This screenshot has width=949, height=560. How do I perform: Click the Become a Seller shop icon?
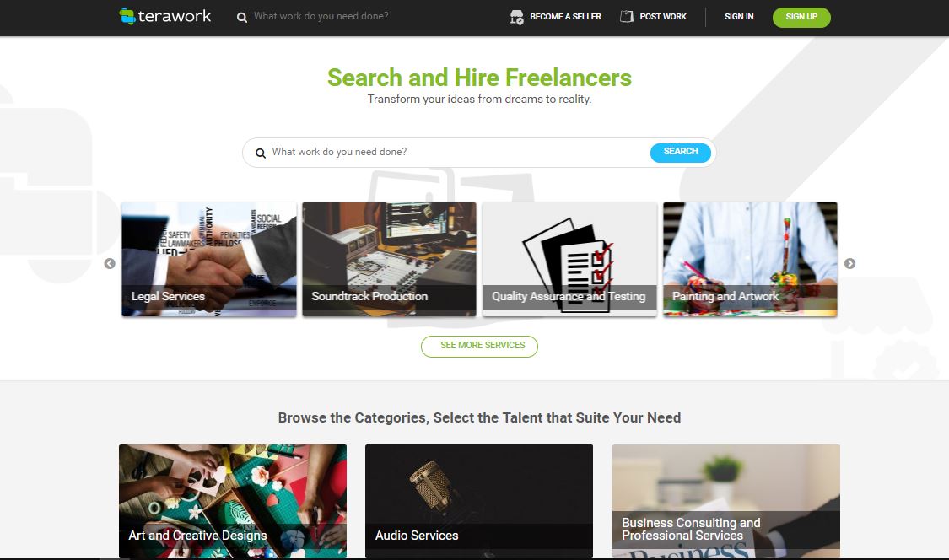tap(516, 17)
